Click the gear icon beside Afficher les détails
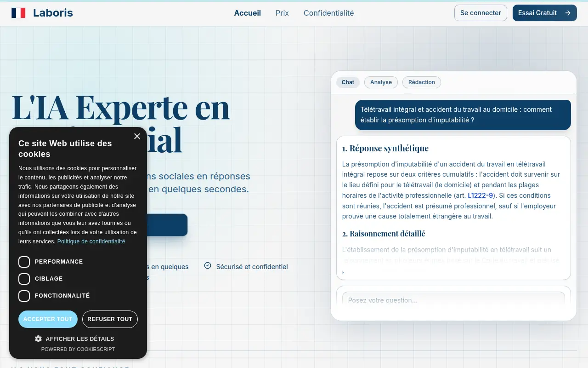The height and width of the screenshot is (368, 588). point(38,339)
